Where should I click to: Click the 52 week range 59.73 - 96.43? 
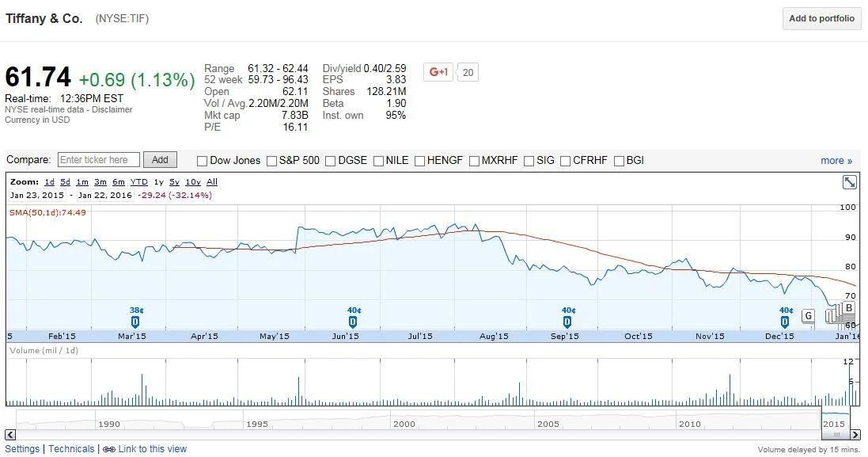tap(278, 80)
